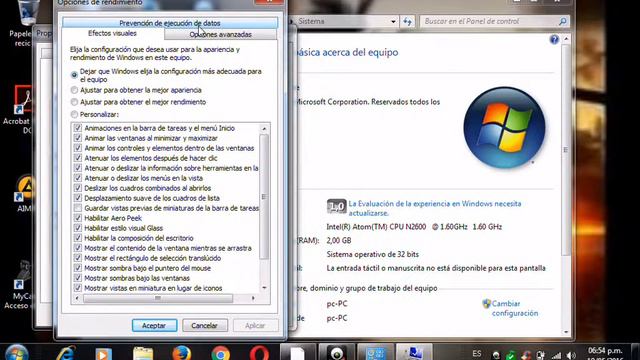Click the network signal tray icon
Image resolution: width=640 pixels, height=360 pixels.
click(556, 356)
